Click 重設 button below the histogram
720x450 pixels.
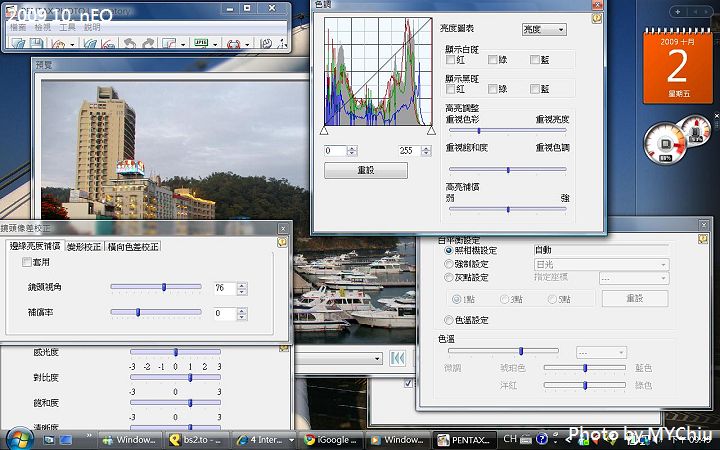point(366,170)
